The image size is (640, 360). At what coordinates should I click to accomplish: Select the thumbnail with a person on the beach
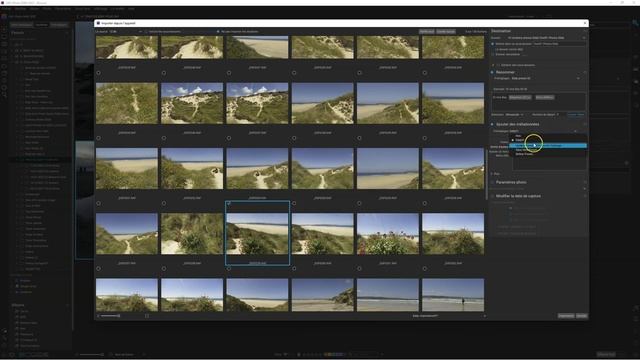tap(453, 295)
